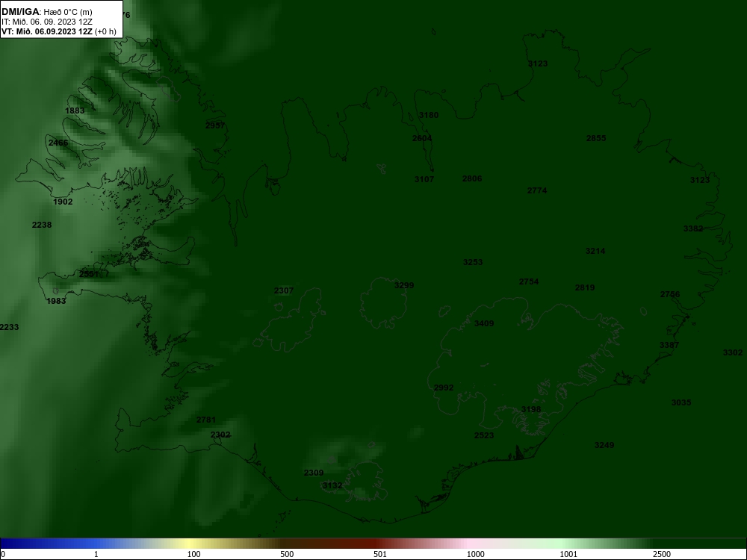Click the 2754 height value
Screen dimensions: 747x560
(529, 282)
